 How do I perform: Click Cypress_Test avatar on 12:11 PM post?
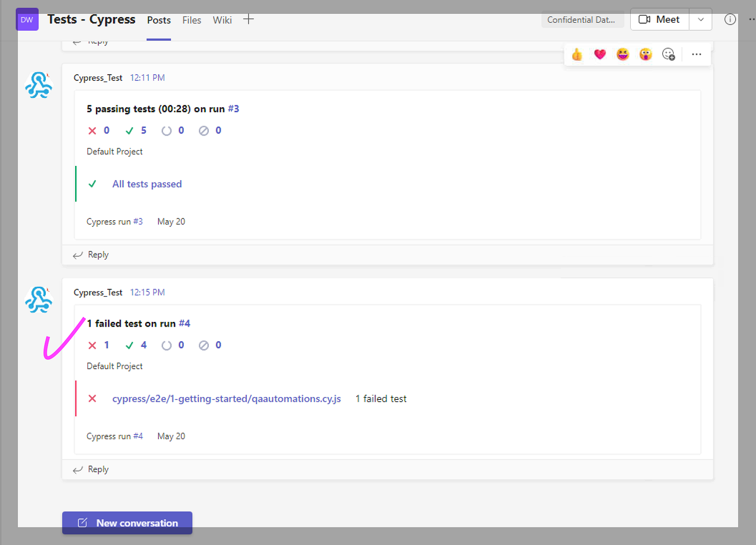click(38, 86)
